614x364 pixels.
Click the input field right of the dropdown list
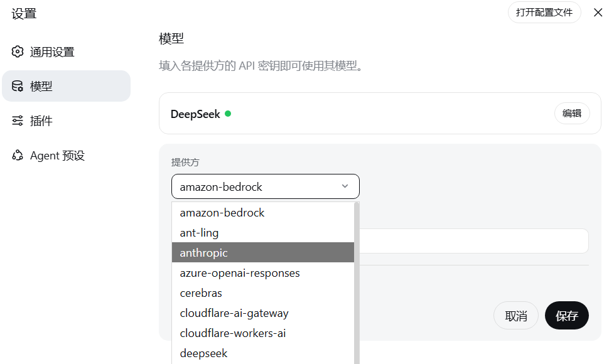pyautogui.click(x=474, y=241)
